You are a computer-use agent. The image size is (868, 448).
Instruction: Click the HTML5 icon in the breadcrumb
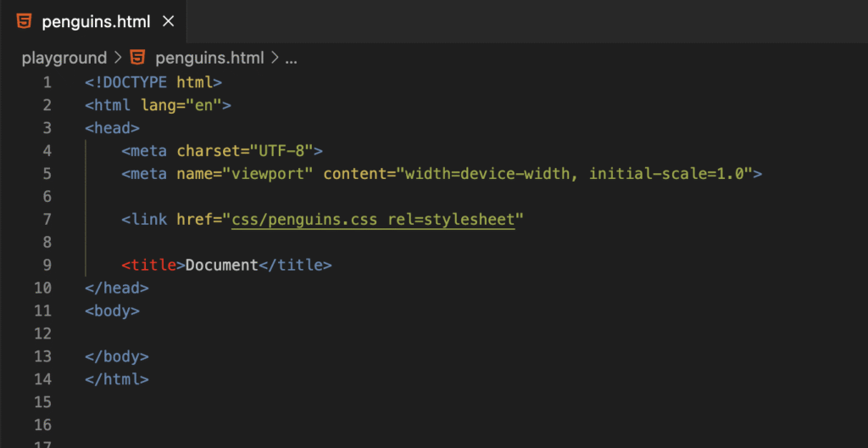coord(137,59)
